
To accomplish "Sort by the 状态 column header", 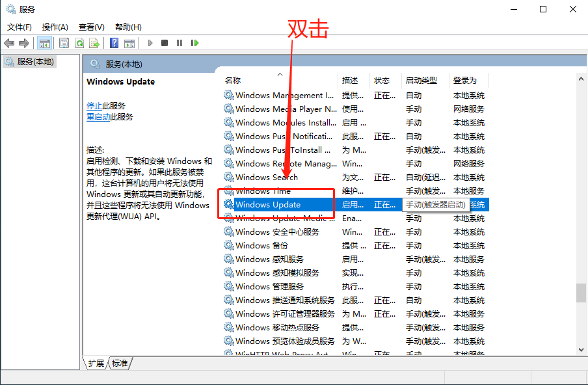I will coord(386,80).
